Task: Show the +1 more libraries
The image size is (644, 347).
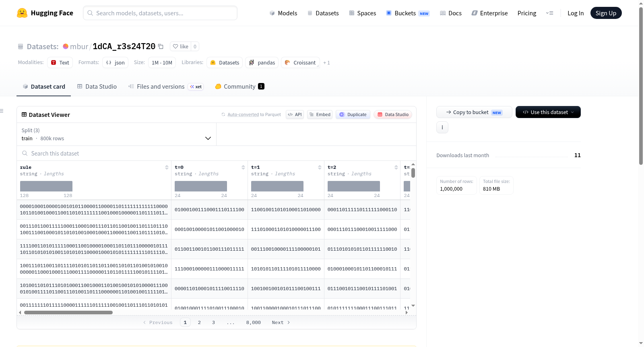Action: tap(326, 62)
